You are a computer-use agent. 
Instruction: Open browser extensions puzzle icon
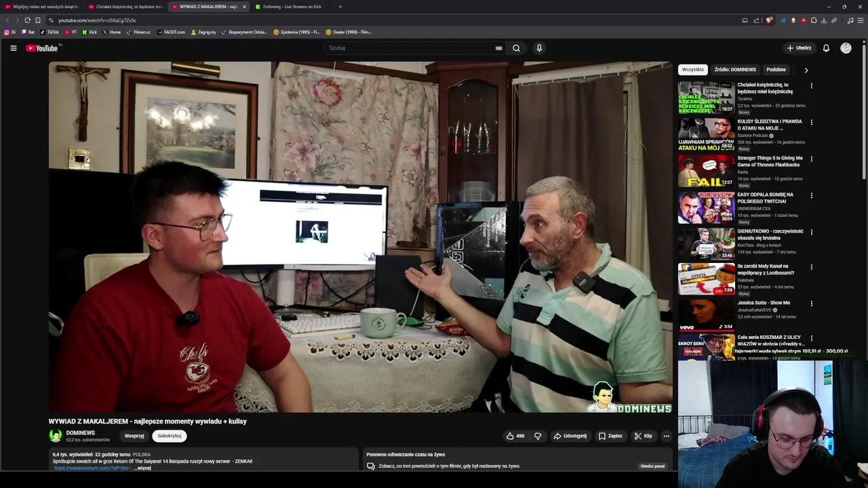814,20
